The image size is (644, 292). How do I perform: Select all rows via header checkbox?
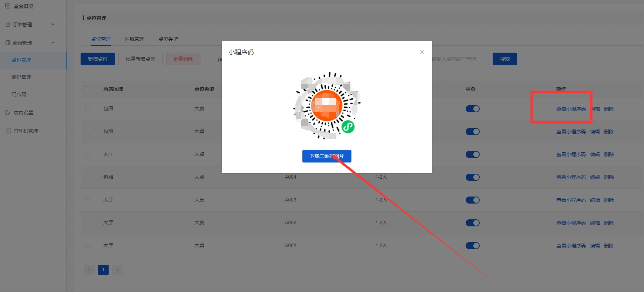tap(87, 89)
